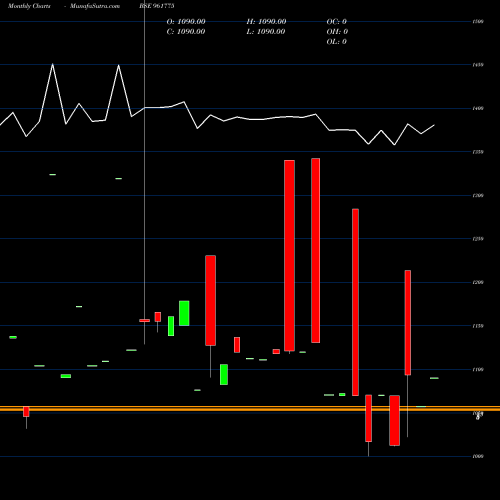Click the 1450 price axis label

[478, 65]
